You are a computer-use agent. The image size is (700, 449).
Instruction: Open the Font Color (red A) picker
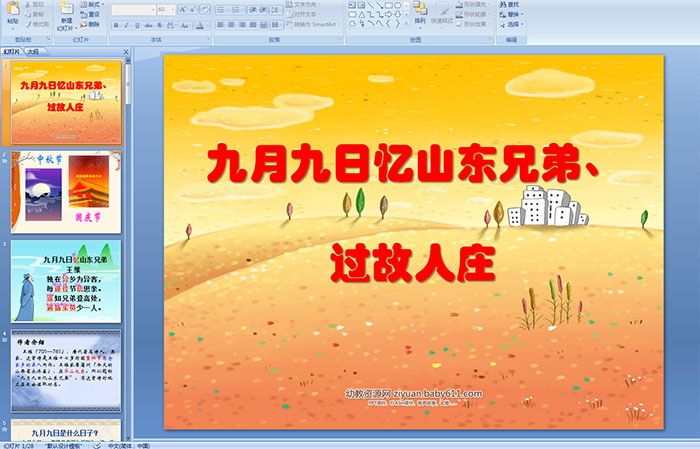point(200,25)
